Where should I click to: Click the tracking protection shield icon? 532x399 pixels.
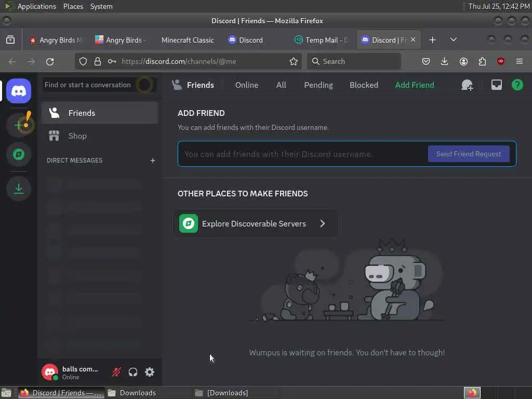pyautogui.click(x=83, y=61)
